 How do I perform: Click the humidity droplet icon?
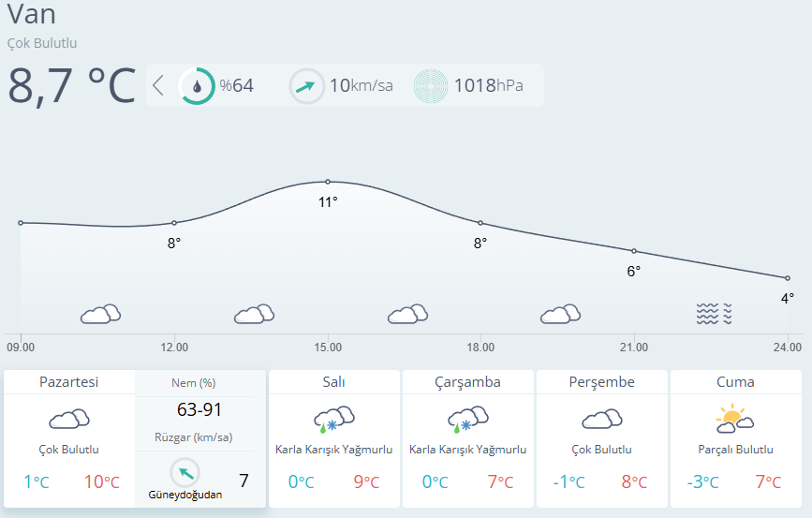(197, 86)
